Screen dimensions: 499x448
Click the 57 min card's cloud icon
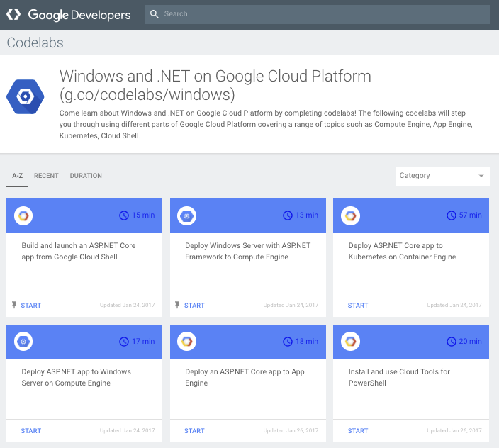[350, 215]
